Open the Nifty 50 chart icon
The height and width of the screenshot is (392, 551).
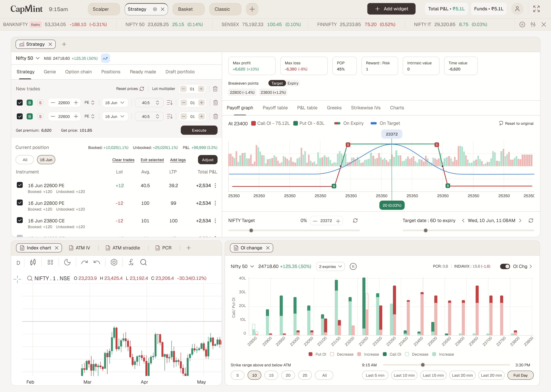(x=105, y=58)
